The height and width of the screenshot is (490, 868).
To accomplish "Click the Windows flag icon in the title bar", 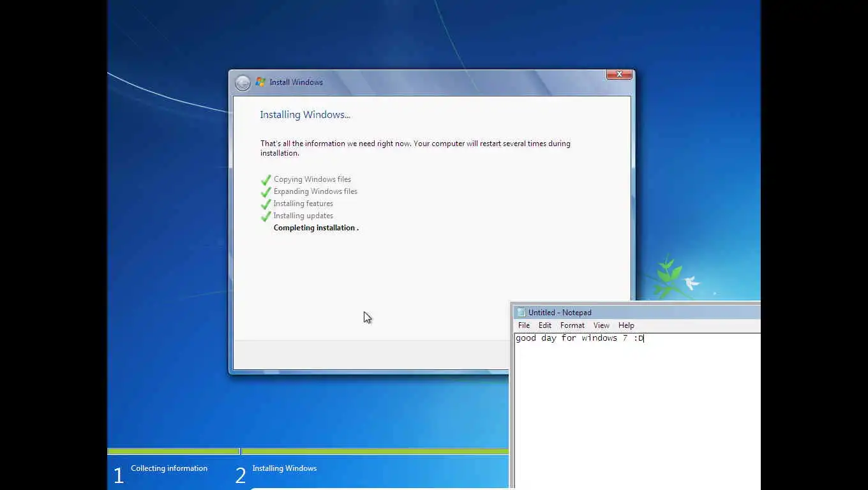I will click(x=260, y=82).
